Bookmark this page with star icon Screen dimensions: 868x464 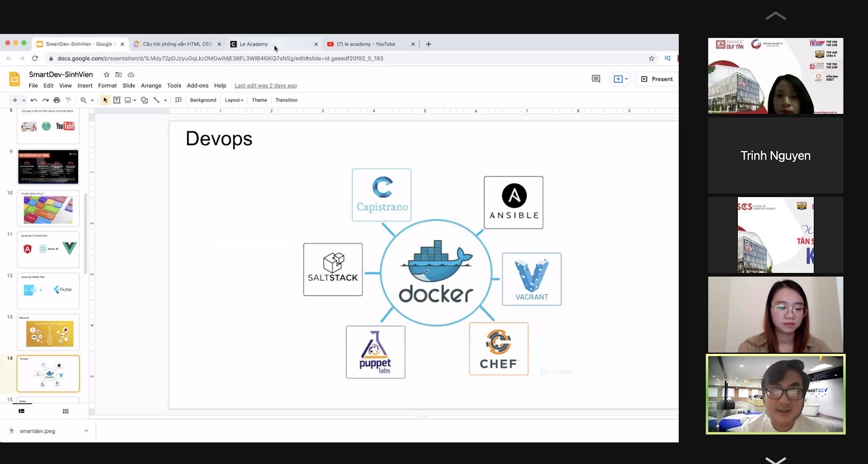click(652, 58)
